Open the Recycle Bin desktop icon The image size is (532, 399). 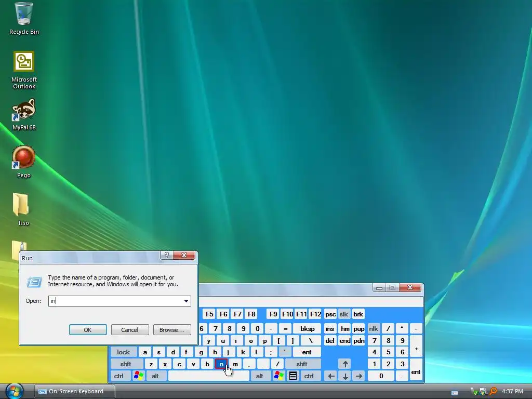pyautogui.click(x=24, y=19)
